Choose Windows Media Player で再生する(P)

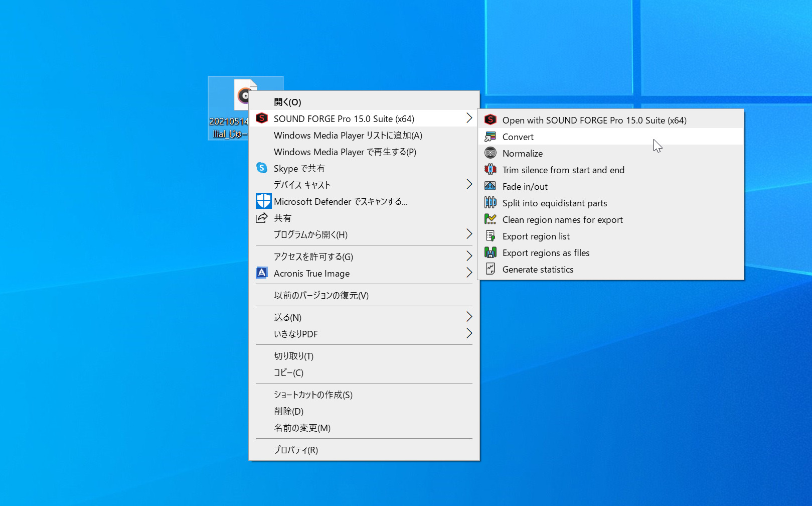[x=364, y=152]
